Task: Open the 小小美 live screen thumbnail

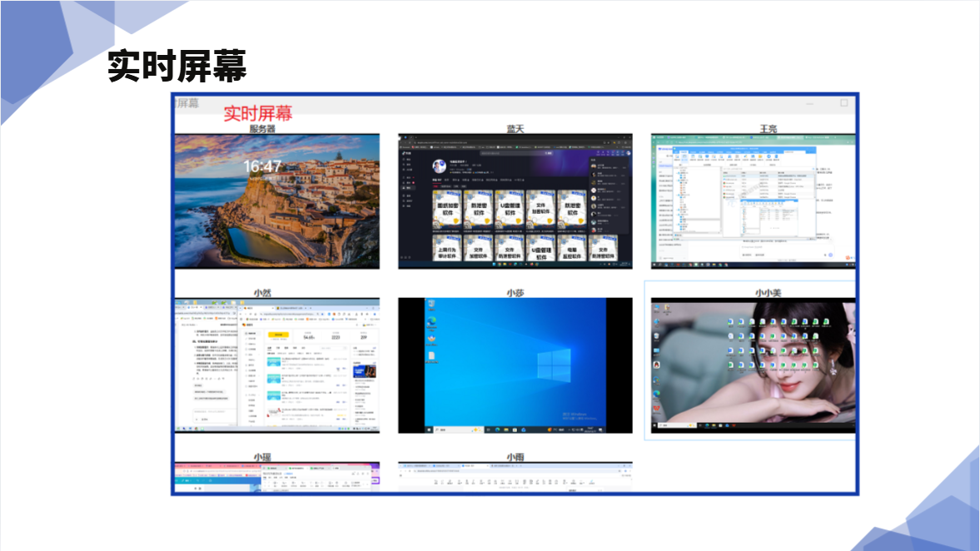Action: tap(754, 365)
